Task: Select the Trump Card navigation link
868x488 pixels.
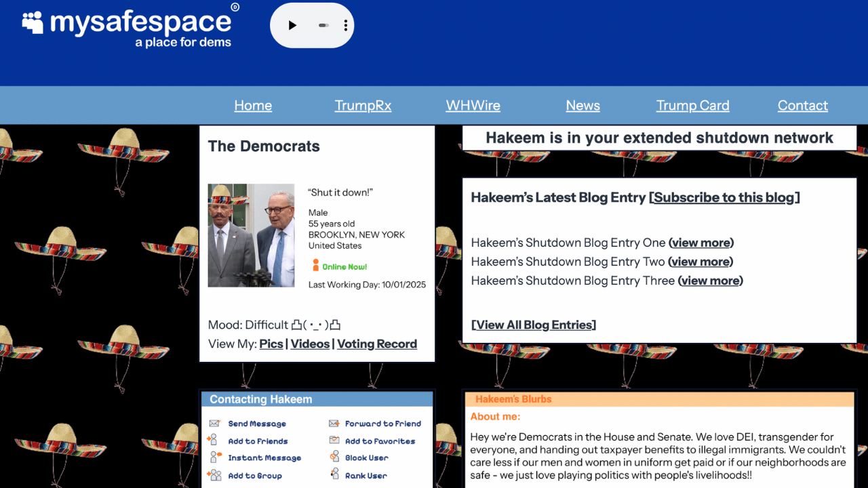Action: click(x=692, y=106)
